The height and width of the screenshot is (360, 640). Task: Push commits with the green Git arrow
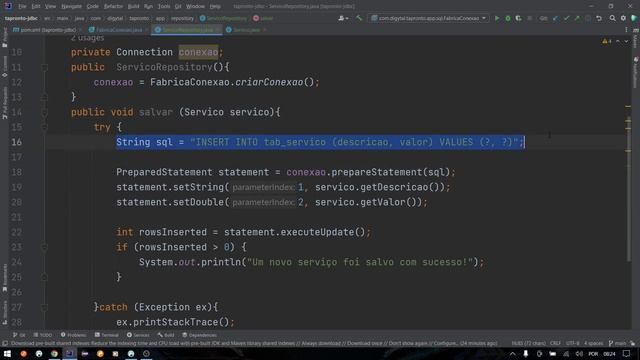[x=577, y=18]
